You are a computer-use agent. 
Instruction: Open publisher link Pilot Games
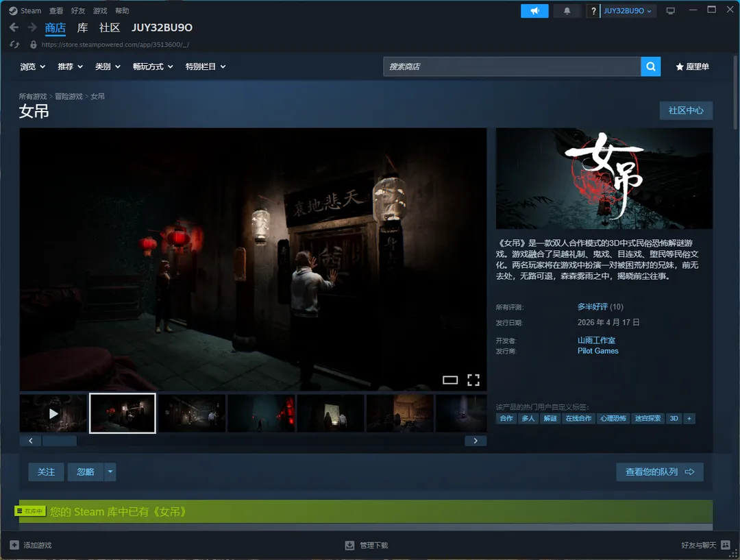597,351
